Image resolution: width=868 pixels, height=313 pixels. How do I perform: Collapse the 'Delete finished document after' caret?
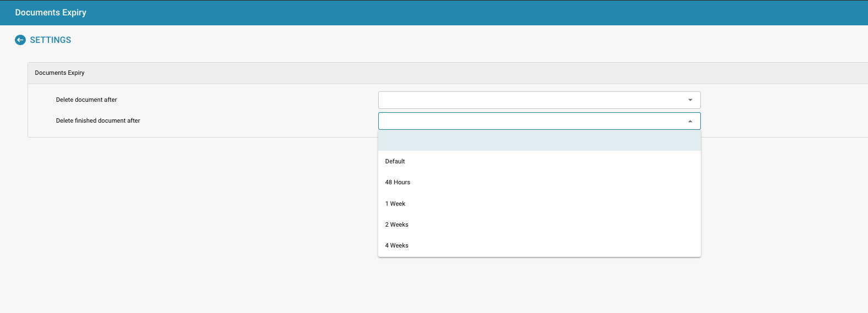click(x=690, y=121)
